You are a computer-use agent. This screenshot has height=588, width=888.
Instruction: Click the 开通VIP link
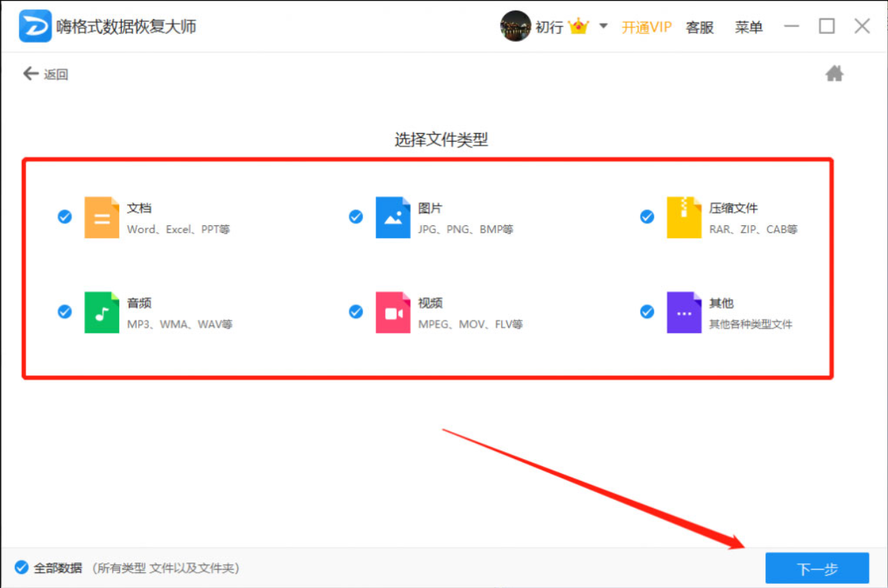pos(646,28)
